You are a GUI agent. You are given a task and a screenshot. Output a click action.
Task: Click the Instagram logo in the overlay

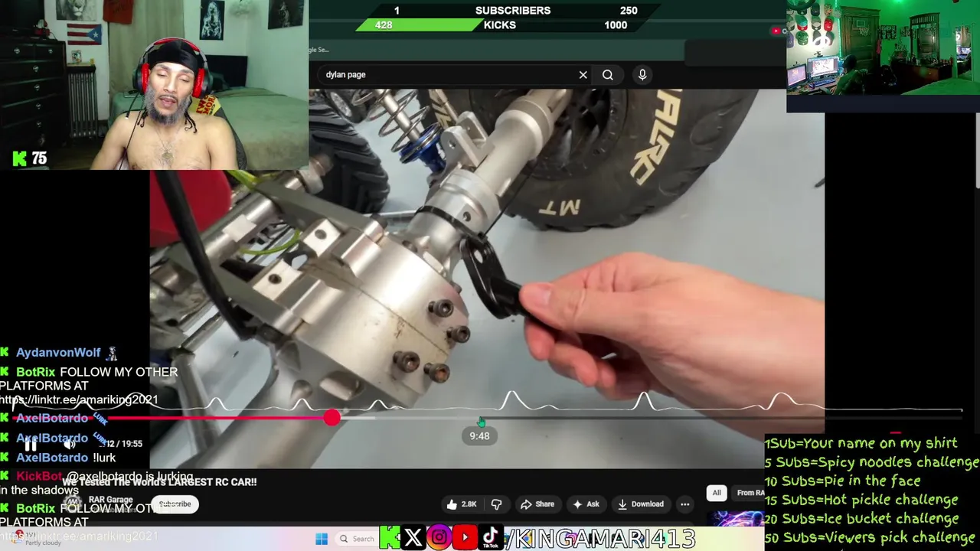(x=439, y=538)
